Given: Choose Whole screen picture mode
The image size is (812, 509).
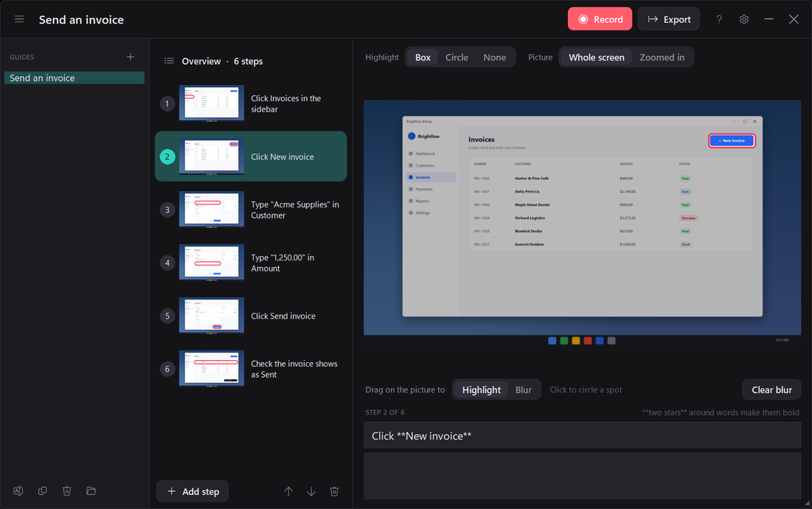Looking at the screenshot, I should coord(597,58).
